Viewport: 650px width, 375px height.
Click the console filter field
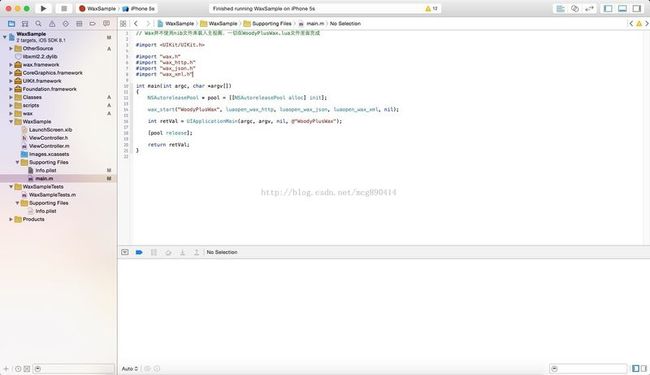[588, 368]
